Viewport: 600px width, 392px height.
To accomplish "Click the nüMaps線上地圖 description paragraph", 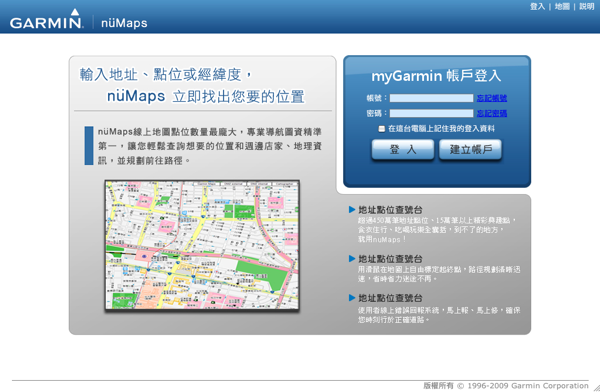I will (x=209, y=146).
